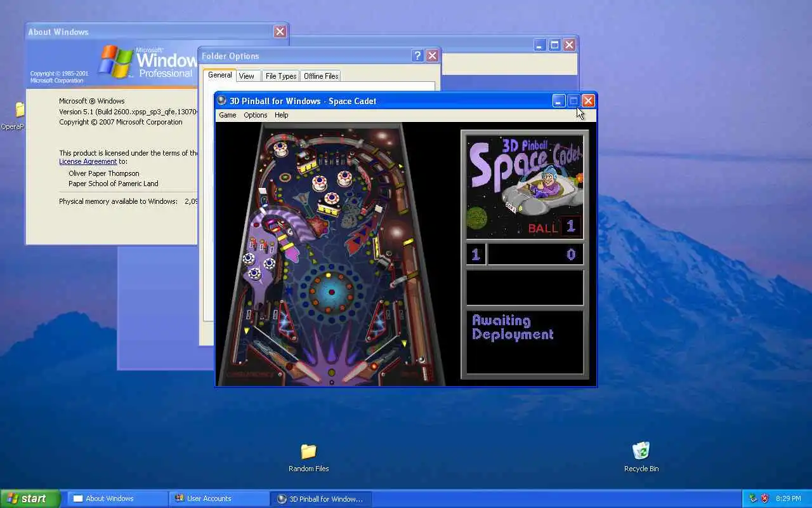Viewport: 812px width, 508px height.
Task: Close the Folder Options dialog
Action: click(x=432, y=56)
